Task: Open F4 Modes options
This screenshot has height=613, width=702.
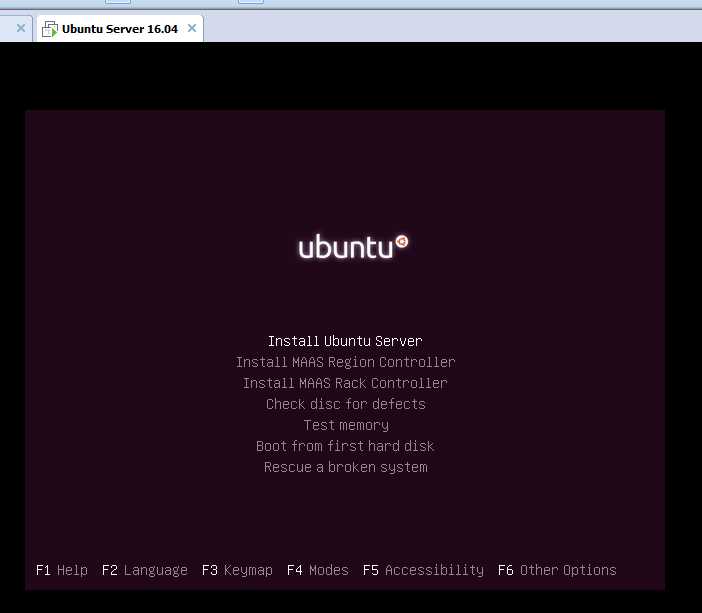Action: tap(318, 570)
